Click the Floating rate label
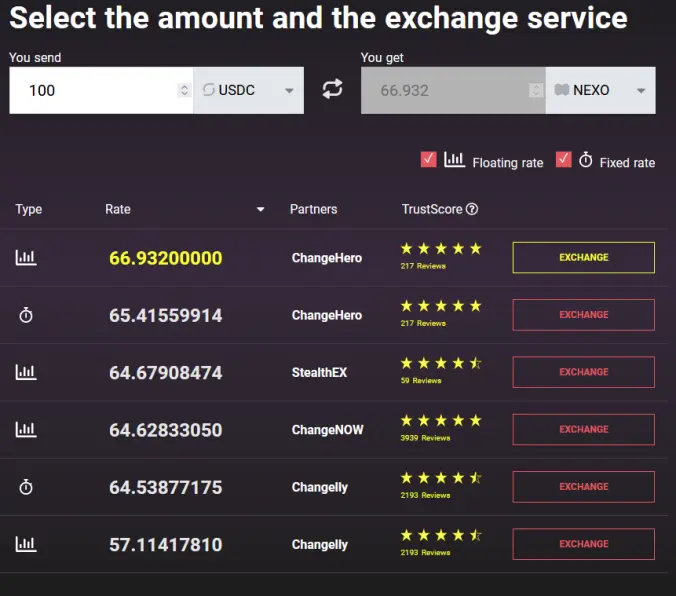The width and height of the screenshot is (676, 596). tap(508, 163)
